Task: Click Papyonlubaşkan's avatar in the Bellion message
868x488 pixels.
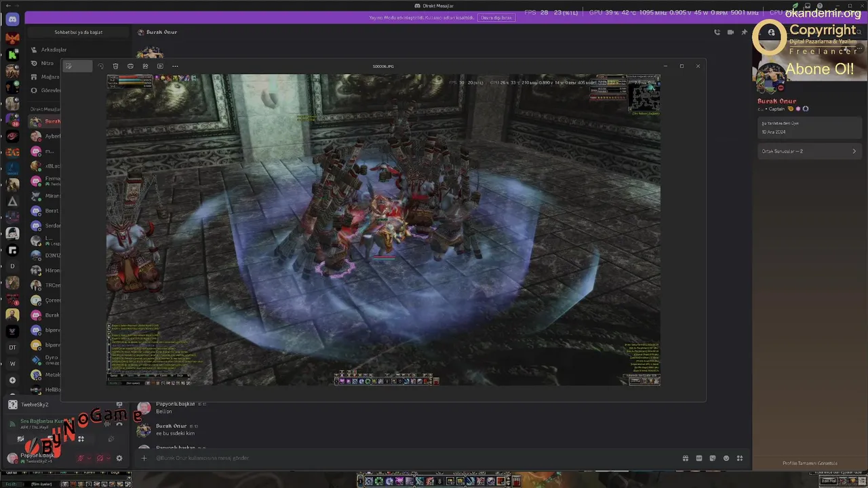Action: [x=144, y=407]
